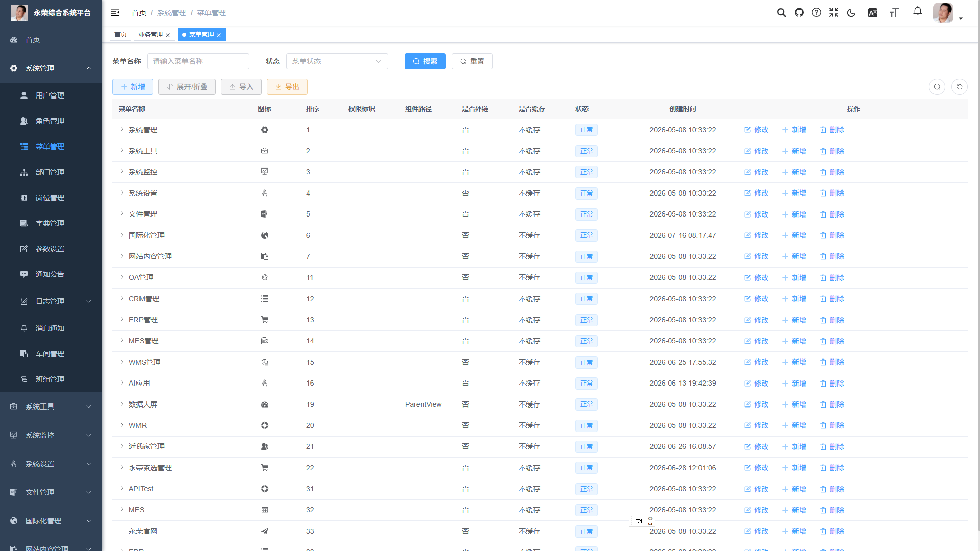The width and height of the screenshot is (980, 551).
Task: Open the language translation icon
Action: [x=873, y=13]
